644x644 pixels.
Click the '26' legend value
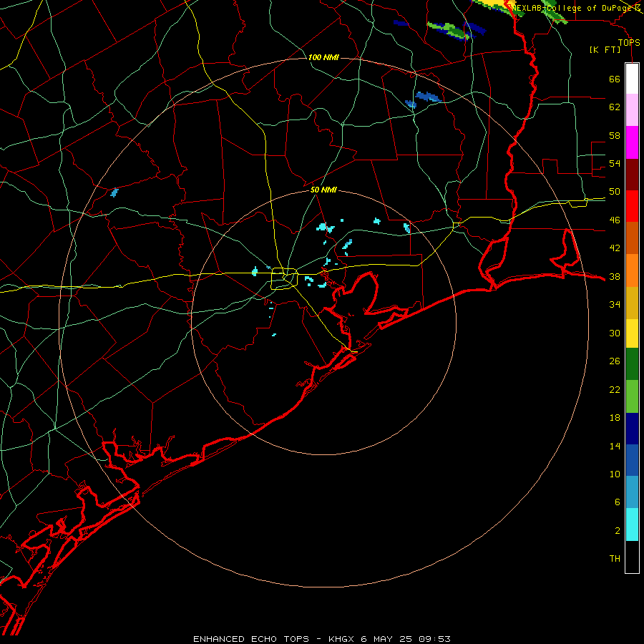tap(615, 361)
